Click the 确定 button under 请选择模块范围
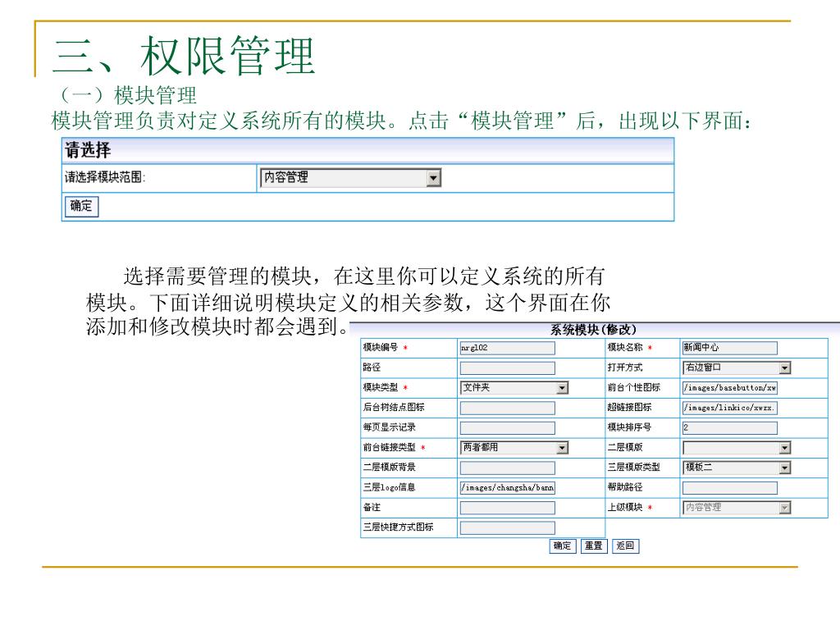The width and height of the screenshot is (840, 630). click(81, 206)
